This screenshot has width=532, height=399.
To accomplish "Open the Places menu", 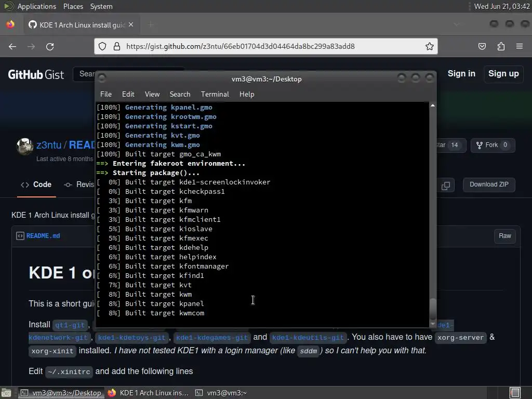I will 73,6.
